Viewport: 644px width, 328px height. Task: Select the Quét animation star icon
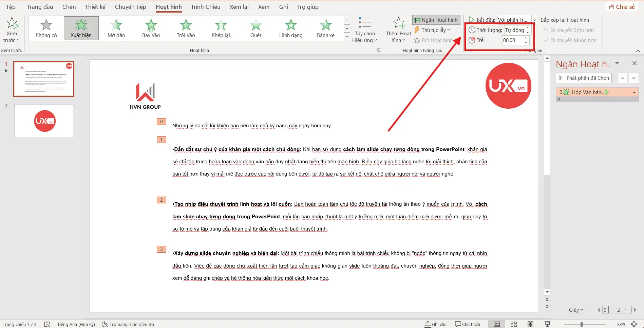(256, 25)
